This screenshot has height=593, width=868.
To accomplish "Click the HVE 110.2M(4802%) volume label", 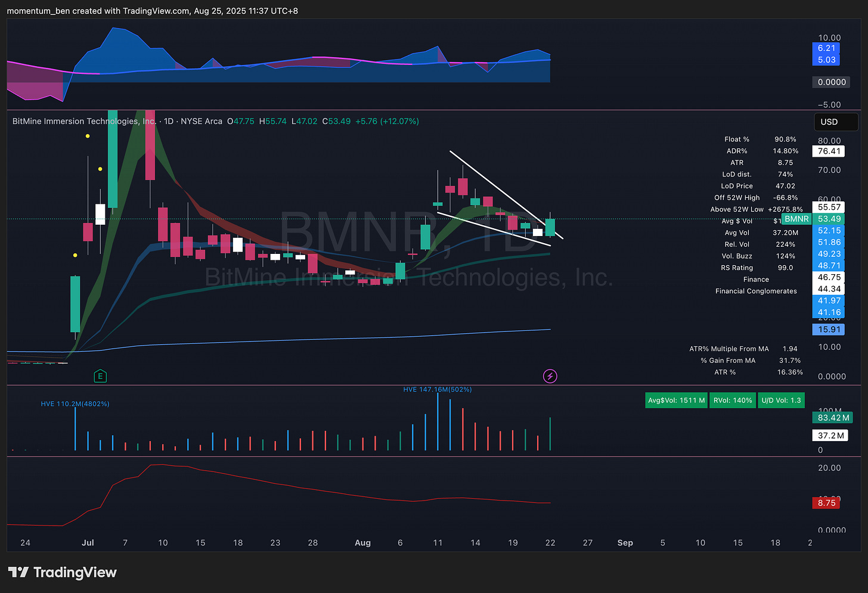I will click(75, 404).
